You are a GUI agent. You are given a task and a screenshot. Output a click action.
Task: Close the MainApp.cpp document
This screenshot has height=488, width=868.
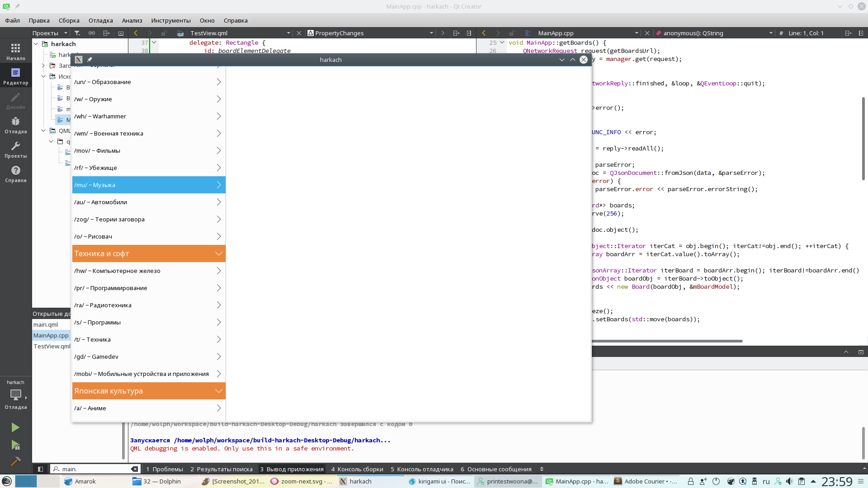click(647, 33)
